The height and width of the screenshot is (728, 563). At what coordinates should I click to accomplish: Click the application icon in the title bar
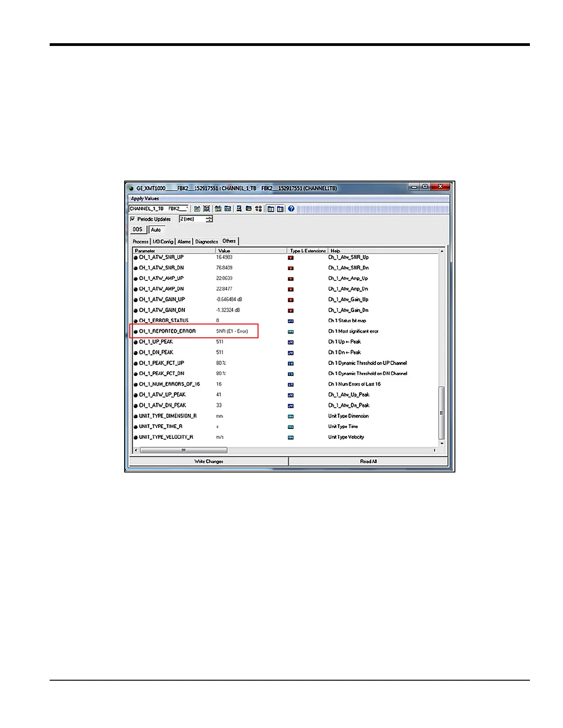coord(131,188)
